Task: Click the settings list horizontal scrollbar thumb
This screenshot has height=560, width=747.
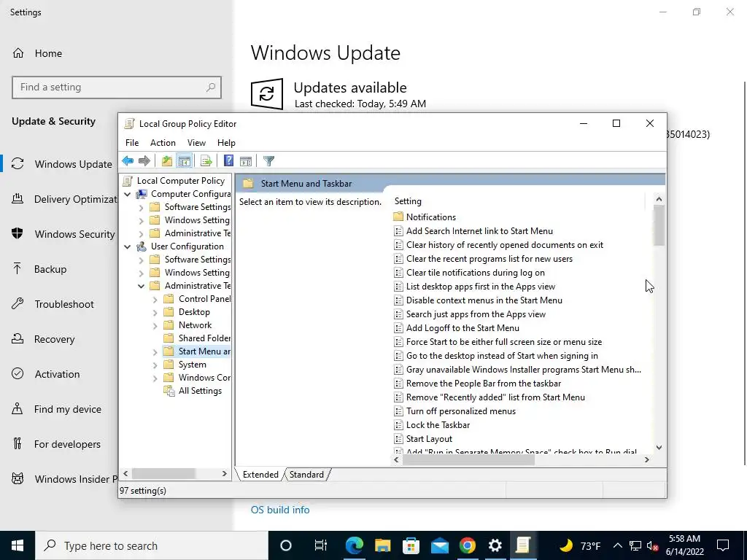Action: click(469, 460)
